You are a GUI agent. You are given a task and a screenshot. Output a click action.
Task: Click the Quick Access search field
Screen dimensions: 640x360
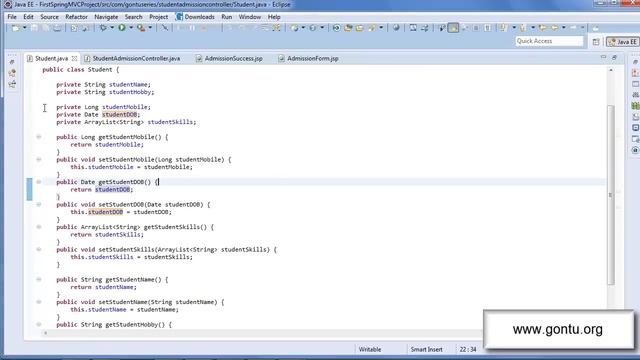coord(549,41)
